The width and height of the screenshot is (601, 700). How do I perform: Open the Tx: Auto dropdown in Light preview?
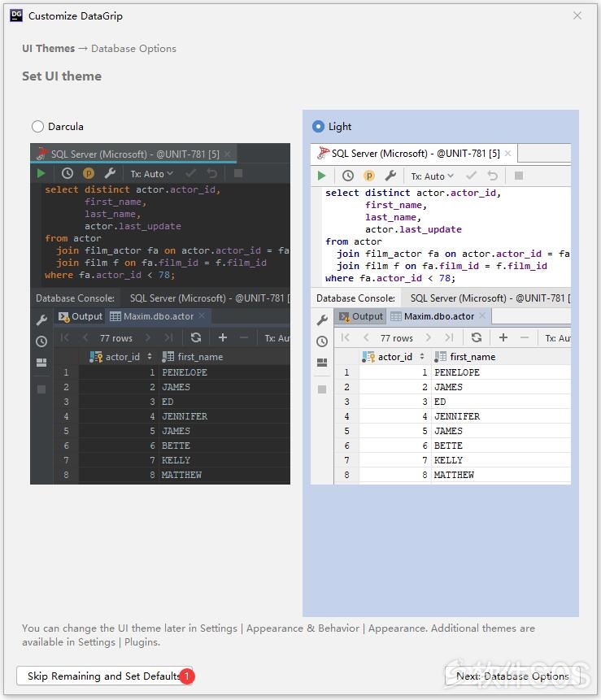432,176
